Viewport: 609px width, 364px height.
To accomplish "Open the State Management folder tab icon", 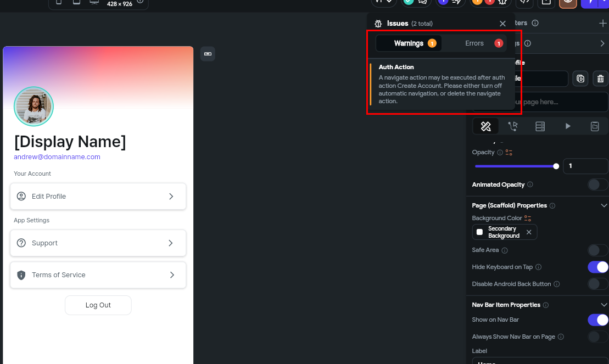I will tap(595, 126).
